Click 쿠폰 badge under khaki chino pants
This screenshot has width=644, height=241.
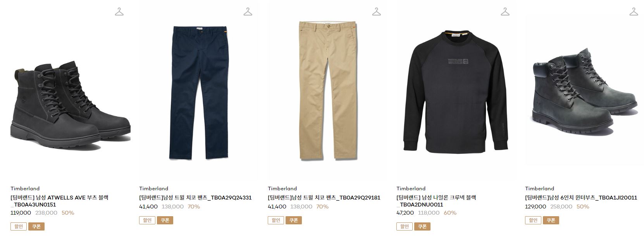pyautogui.click(x=294, y=220)
